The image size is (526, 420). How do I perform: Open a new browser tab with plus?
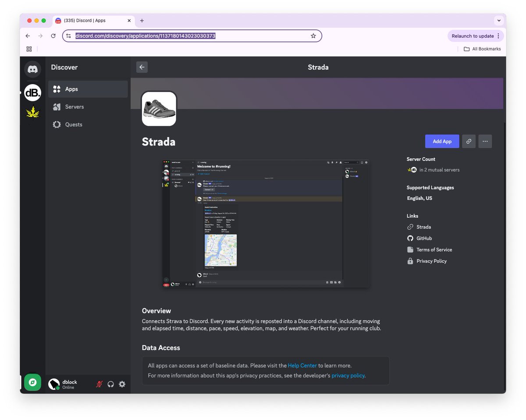pyautogui.click(x=142, y=21)
